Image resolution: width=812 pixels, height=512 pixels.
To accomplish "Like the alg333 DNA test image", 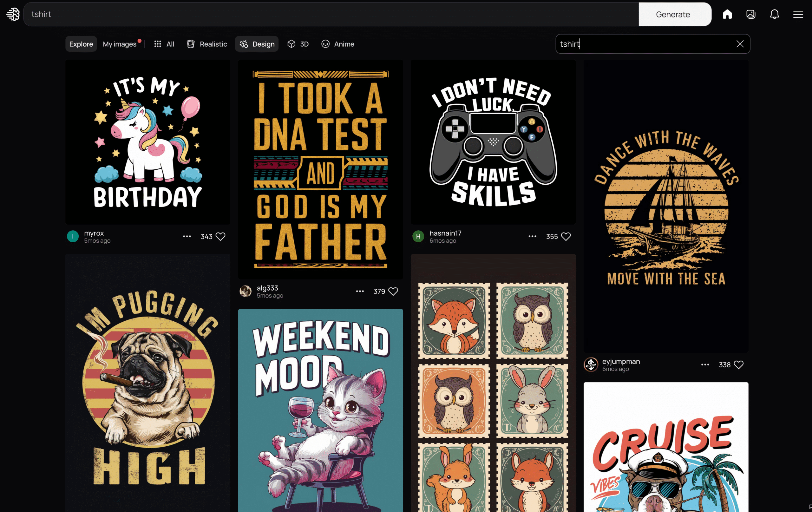I will 393,291.
